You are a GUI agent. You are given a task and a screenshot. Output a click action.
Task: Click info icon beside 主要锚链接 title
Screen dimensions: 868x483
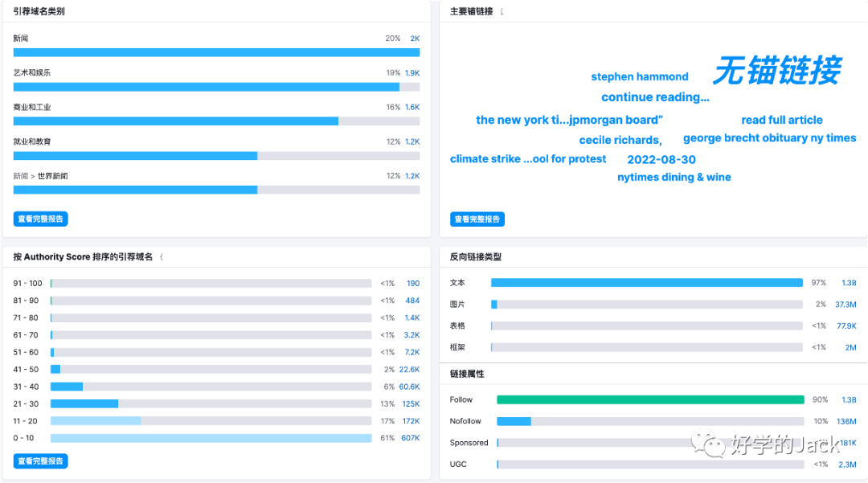click(x=502, y=12)
